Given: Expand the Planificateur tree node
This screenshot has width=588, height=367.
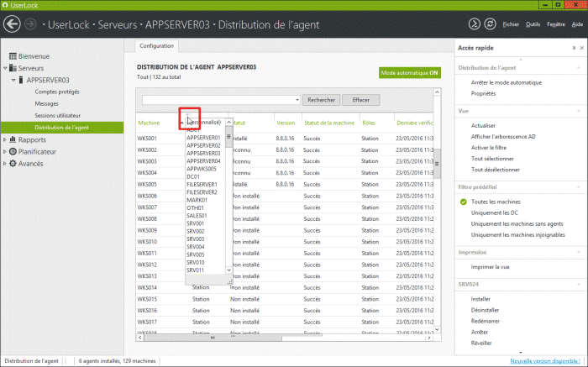Looking at the screenshot, I should pyautogui.click(x=5, y=152).
